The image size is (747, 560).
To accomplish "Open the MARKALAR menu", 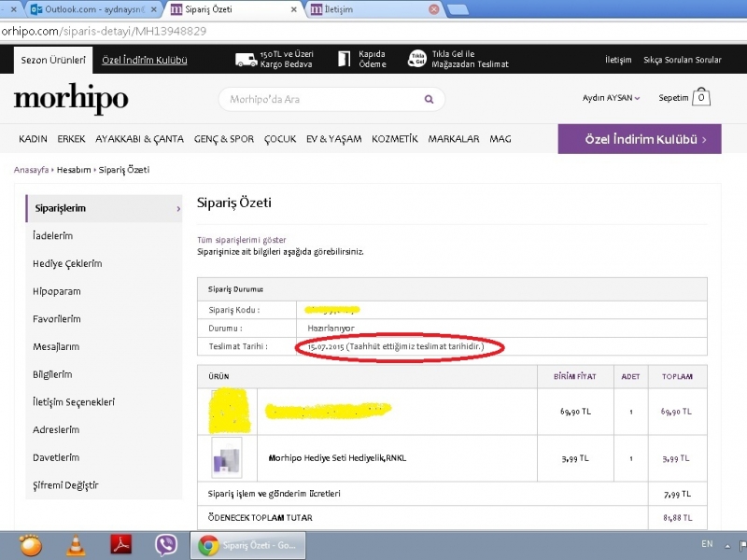I will point(454,139).
